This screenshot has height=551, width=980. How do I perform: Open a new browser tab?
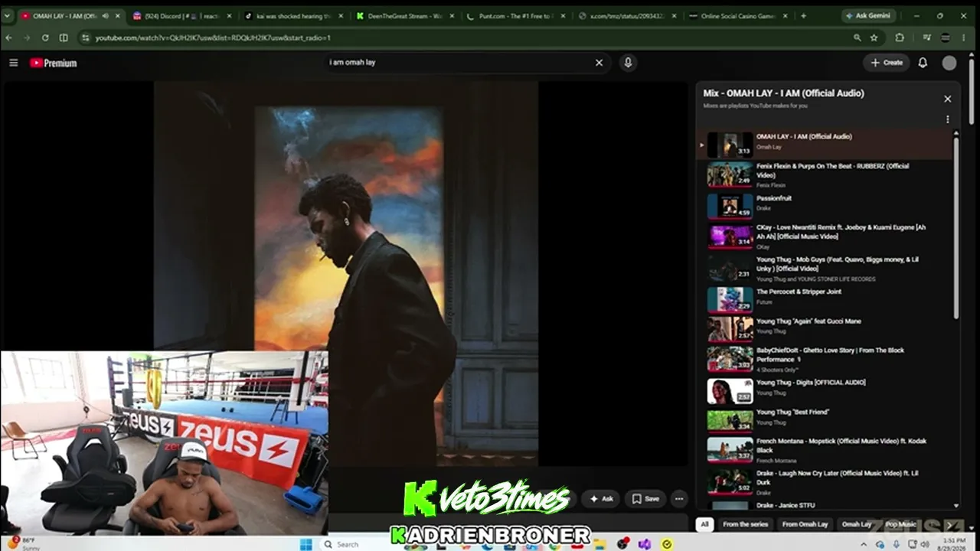[803, 15]
